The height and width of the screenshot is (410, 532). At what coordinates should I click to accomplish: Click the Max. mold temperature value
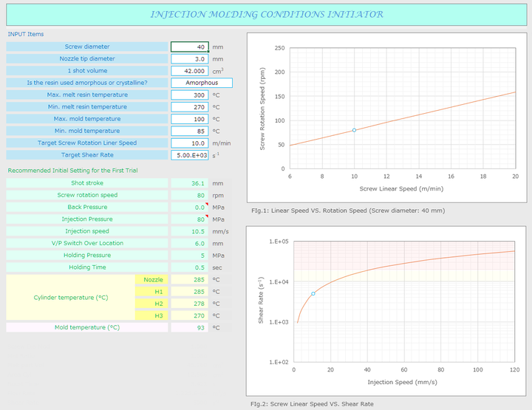pos(190,119)
